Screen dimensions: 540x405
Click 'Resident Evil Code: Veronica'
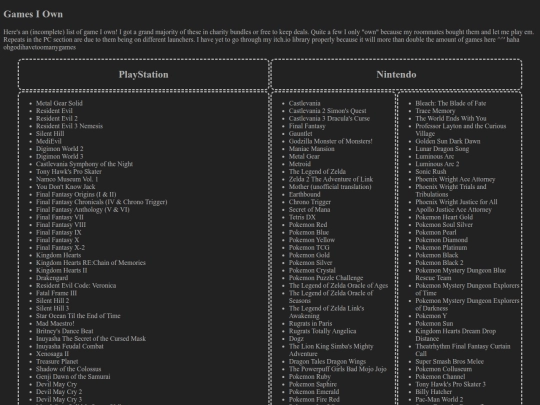click(76, 285)
